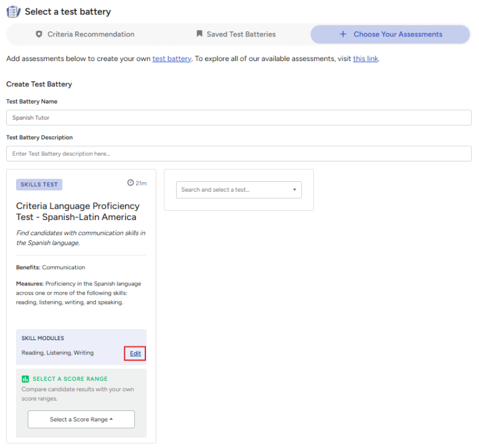Edit the skill modules
This screenshot has height=448, width=479.
135,354
